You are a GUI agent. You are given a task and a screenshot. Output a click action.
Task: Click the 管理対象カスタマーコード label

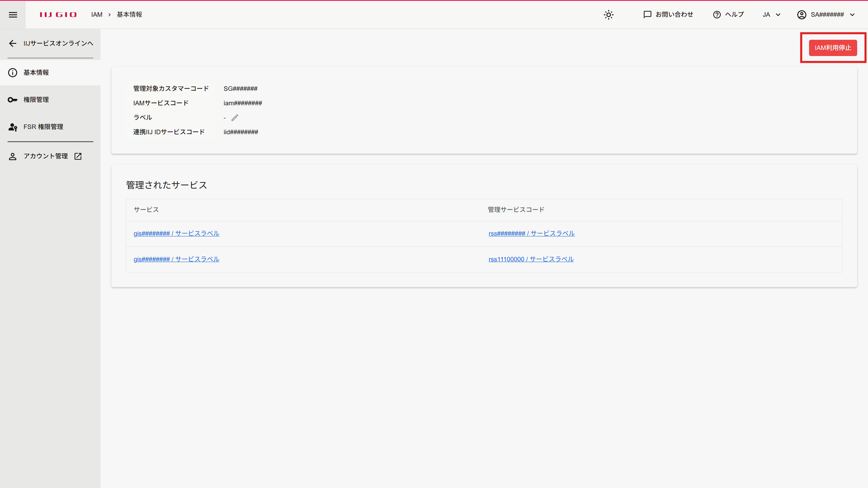[171, 89]
